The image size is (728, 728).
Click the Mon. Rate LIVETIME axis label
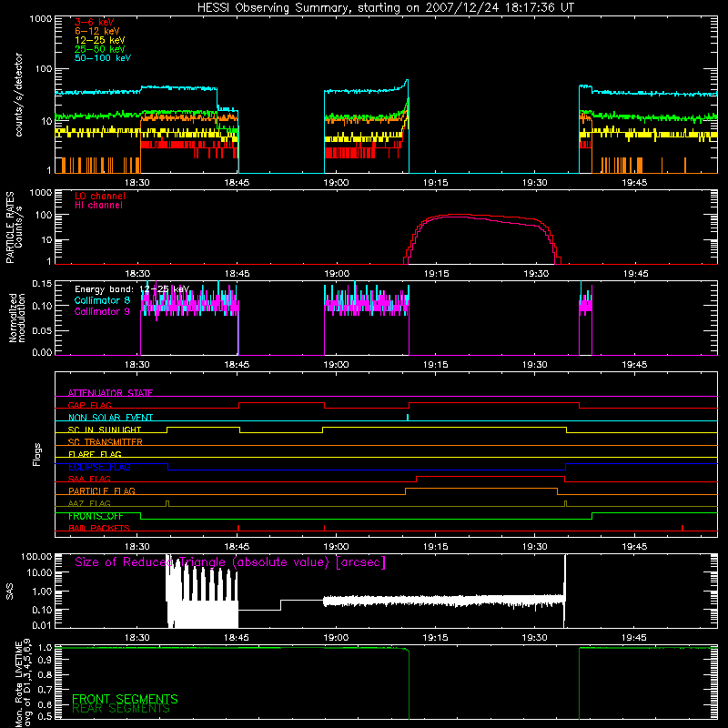pyautogui.click(x=23, y=682)
